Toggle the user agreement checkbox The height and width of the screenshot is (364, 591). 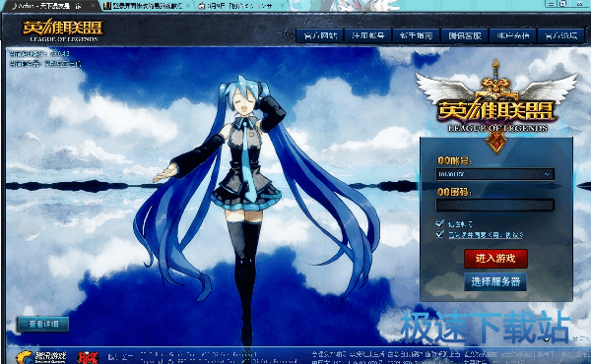click(439, 234)
